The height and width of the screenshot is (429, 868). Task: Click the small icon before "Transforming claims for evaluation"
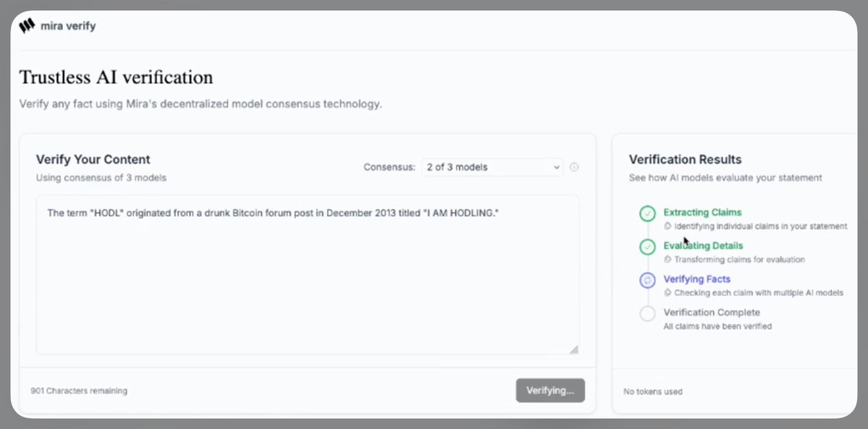click(667, 259)
